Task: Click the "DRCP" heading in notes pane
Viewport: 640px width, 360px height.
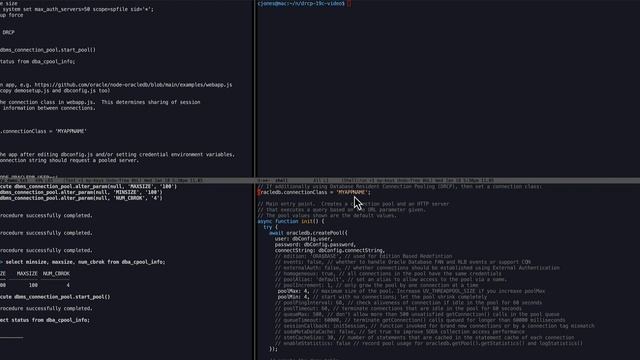Action: tap(8, 32)
